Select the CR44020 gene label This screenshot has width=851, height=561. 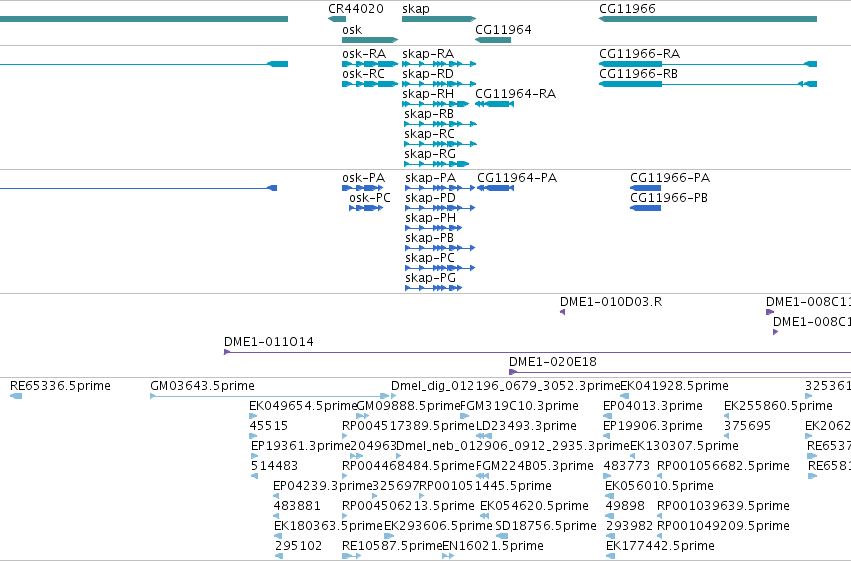[x=355, y=9]
